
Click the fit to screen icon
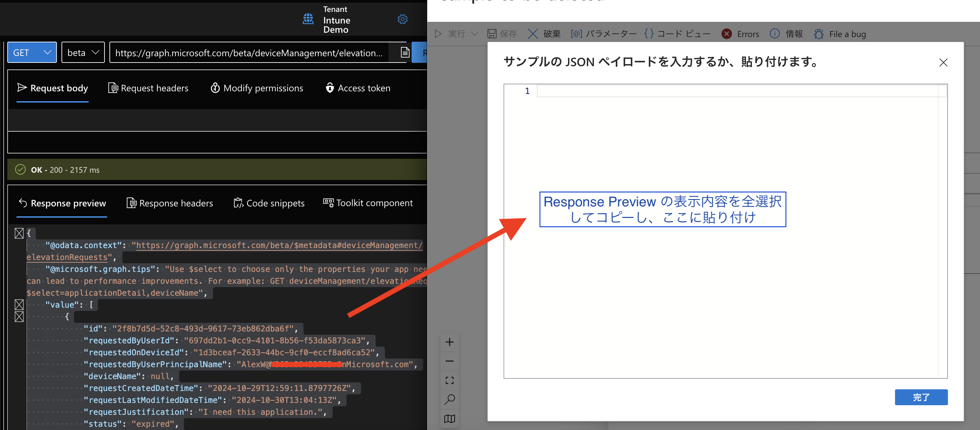click(x=449, y=380)
